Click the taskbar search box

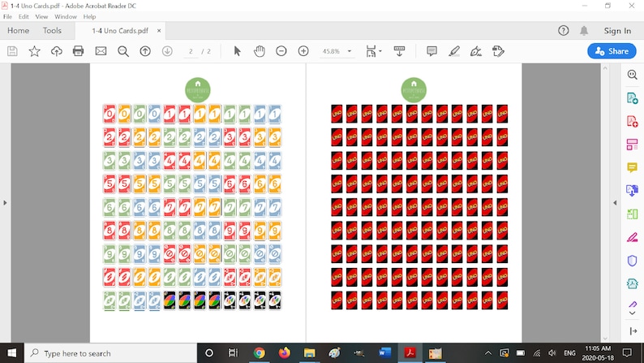click(x=110, y=353)
